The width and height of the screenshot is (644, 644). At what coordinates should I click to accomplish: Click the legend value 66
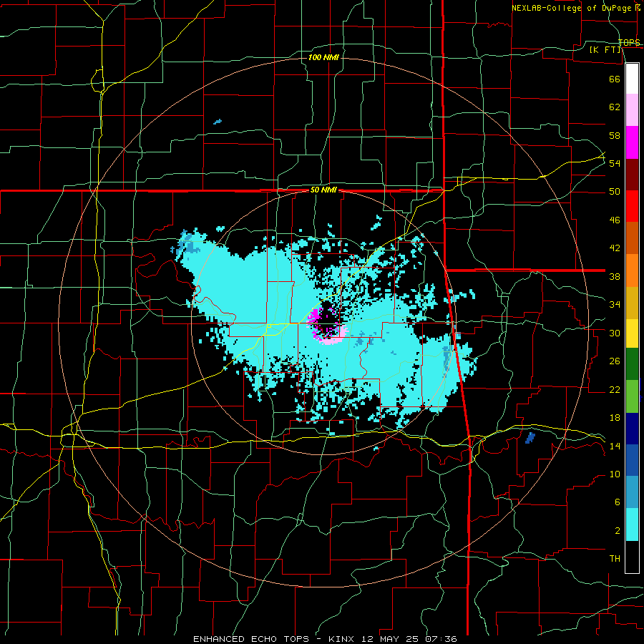[615, 79]
